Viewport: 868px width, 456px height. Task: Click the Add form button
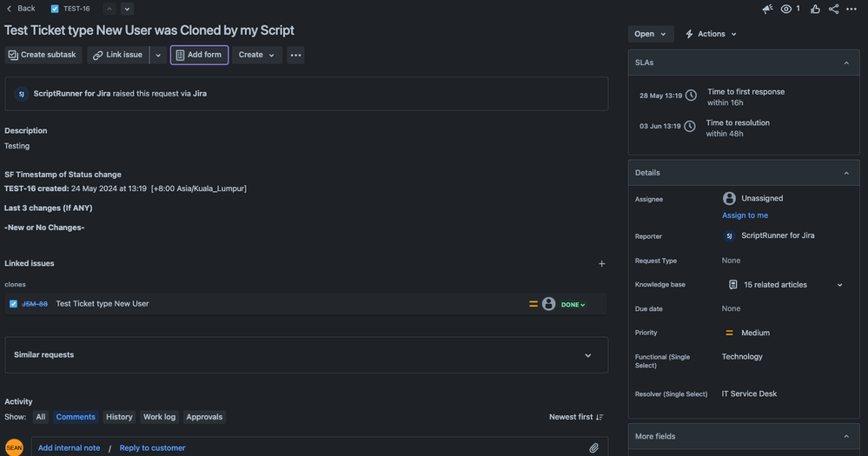point(199,55)
